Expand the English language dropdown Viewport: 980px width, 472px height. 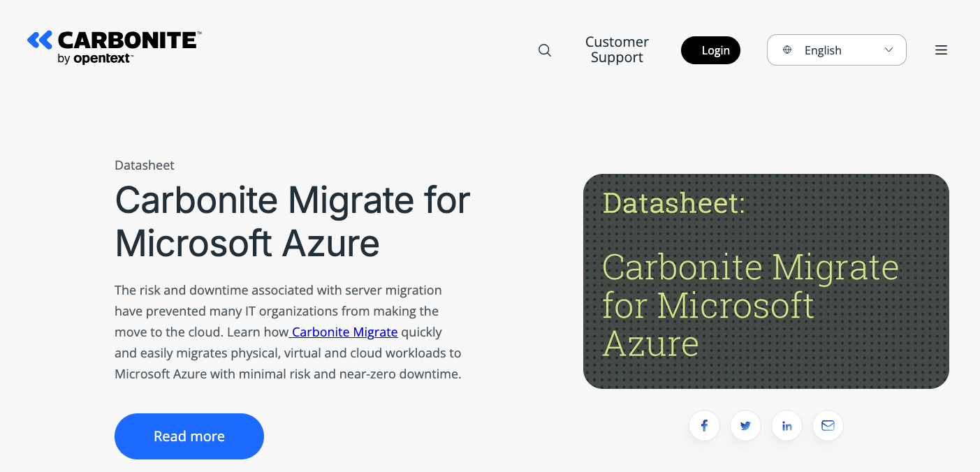[x=837, y=50]
